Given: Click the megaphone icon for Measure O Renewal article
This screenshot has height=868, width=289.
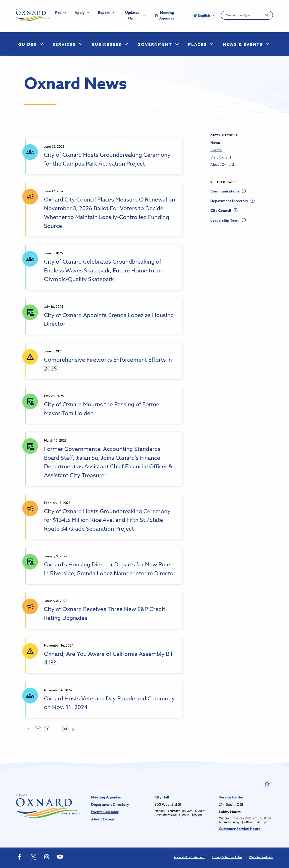Looking at the screenshot, I should [x=30, y=197].
